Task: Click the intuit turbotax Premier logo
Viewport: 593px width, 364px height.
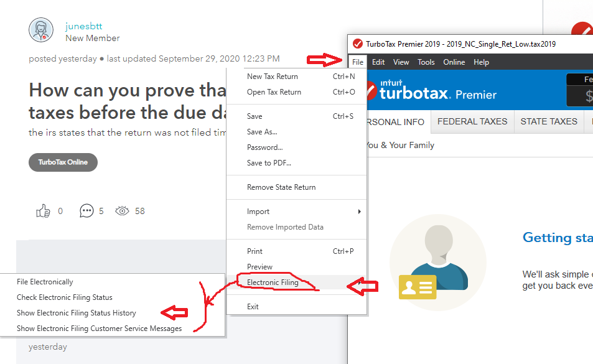Action: click(431, 91)
